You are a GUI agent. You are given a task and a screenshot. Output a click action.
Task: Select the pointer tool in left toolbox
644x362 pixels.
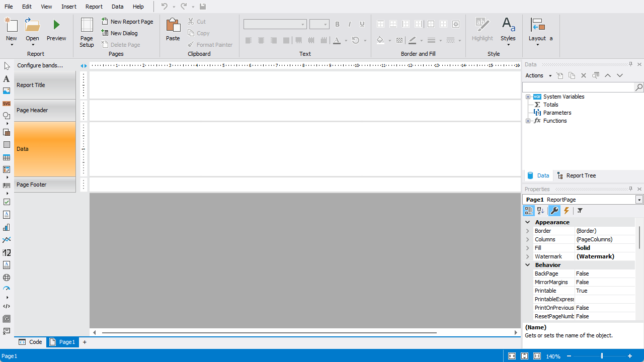pos(7,66)
